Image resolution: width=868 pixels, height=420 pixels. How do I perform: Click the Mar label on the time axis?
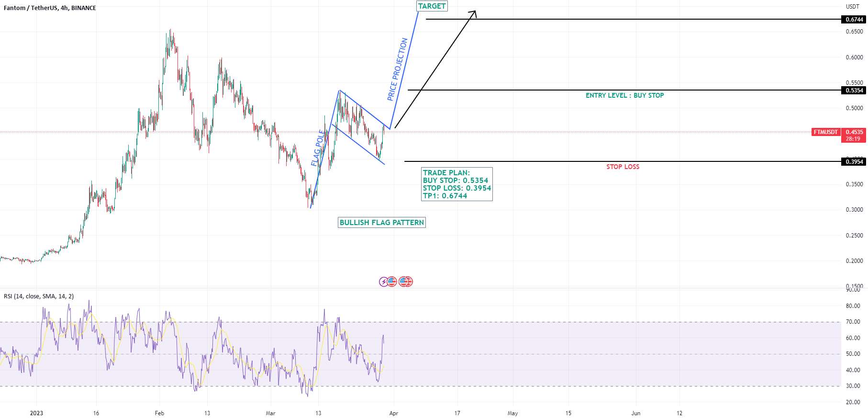point(270,413)
